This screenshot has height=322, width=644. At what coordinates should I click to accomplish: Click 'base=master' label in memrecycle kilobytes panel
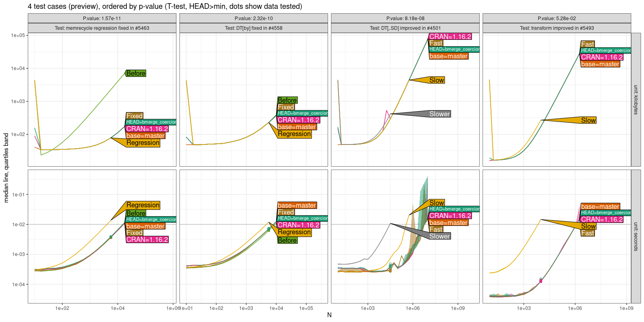coord(145,136)
